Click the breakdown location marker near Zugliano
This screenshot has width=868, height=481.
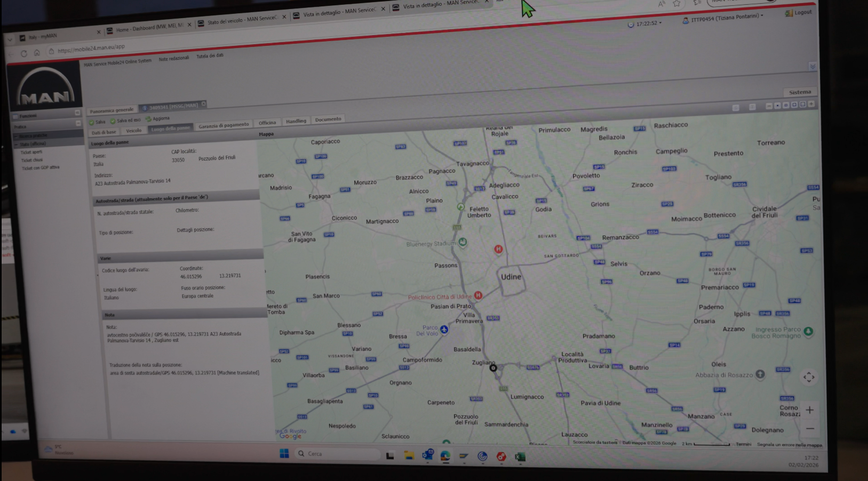point(493,367)
